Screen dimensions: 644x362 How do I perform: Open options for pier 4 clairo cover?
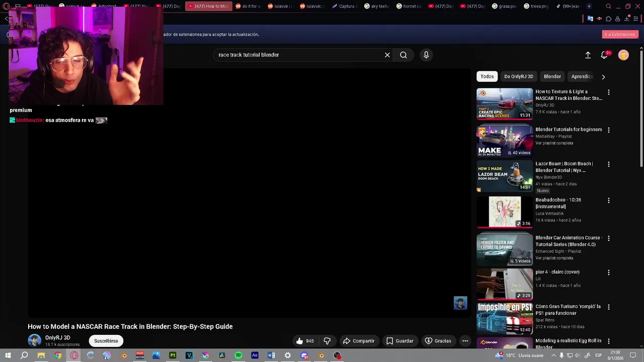coord(609,273)
